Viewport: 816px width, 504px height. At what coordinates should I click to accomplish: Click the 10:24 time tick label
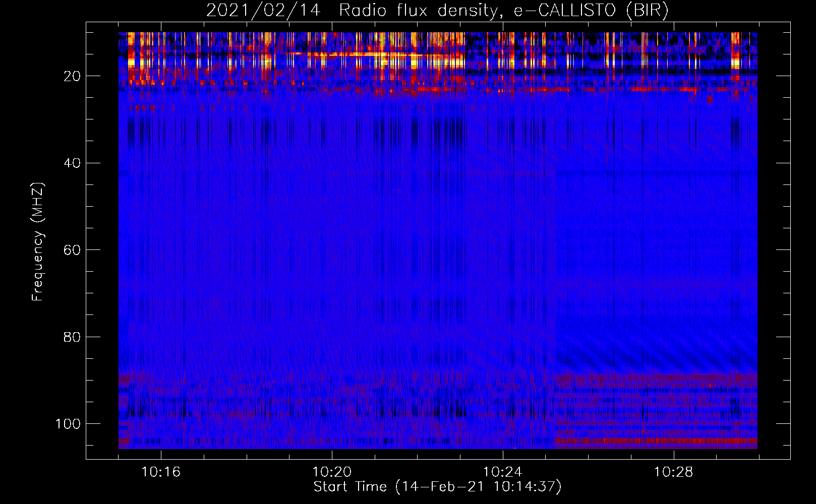point(503,472)
